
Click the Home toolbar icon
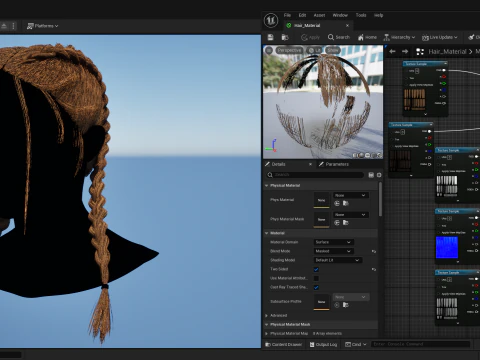click(367, 37)
